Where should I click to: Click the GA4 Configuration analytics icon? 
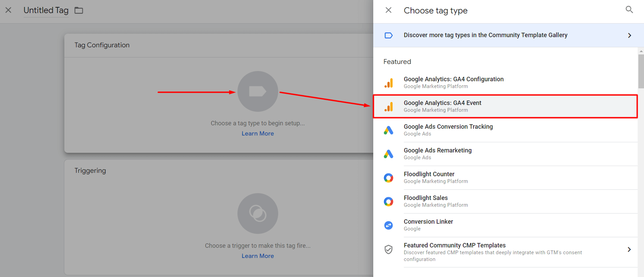point(389,83)
